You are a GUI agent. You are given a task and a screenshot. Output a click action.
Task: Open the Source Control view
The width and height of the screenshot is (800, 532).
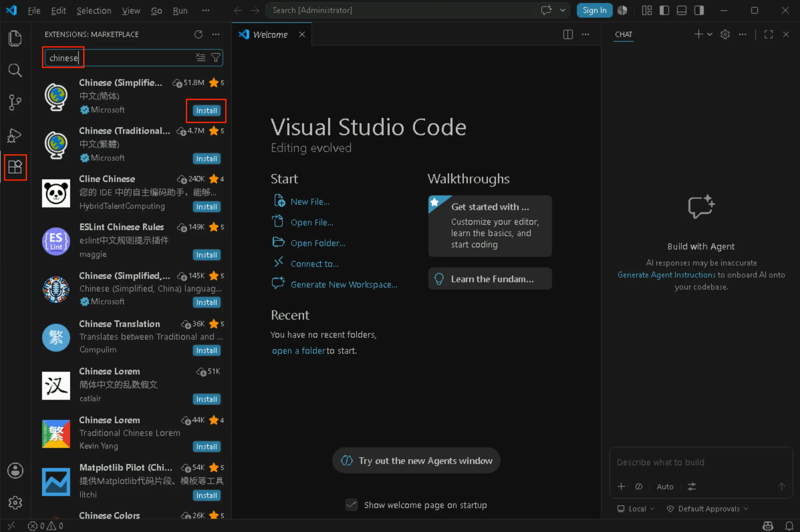point(15,102)
